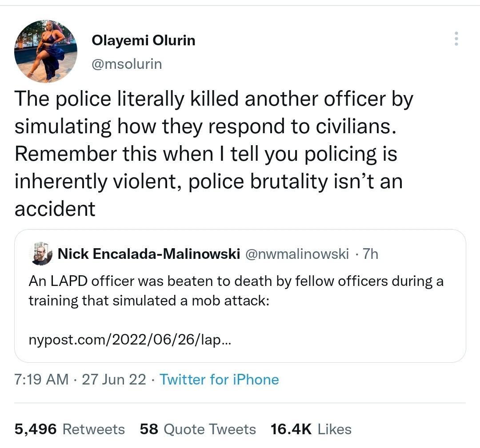The width and height of the screenshot is (480, 448).
Task: Click Olayemi Olurin's profile picture
Action: (46, 52)
